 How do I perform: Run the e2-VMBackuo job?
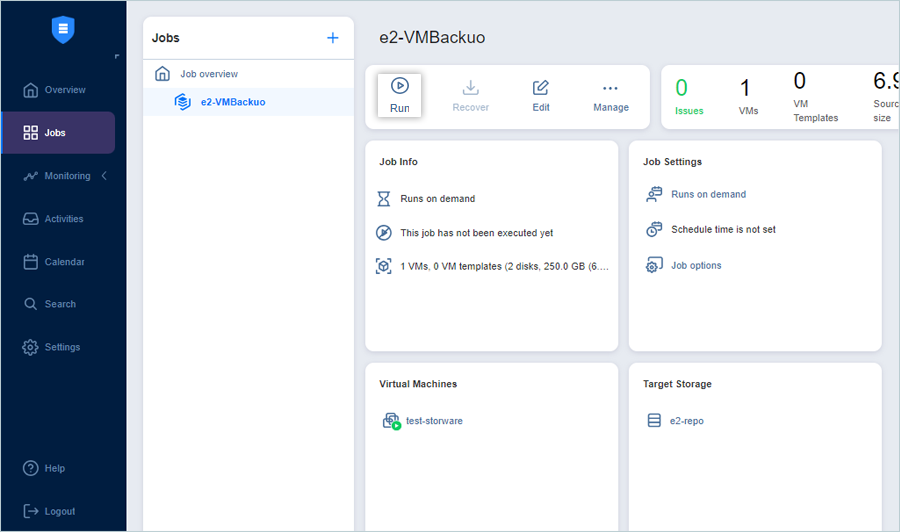(399, 95)
